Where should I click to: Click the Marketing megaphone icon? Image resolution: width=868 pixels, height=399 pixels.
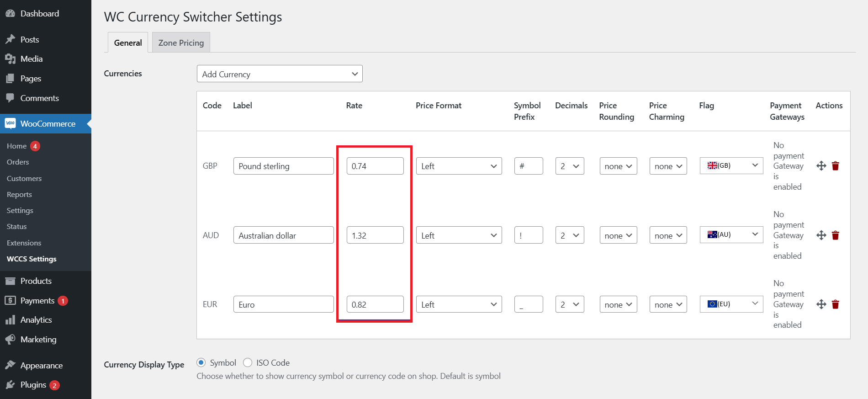coord(10,340)
